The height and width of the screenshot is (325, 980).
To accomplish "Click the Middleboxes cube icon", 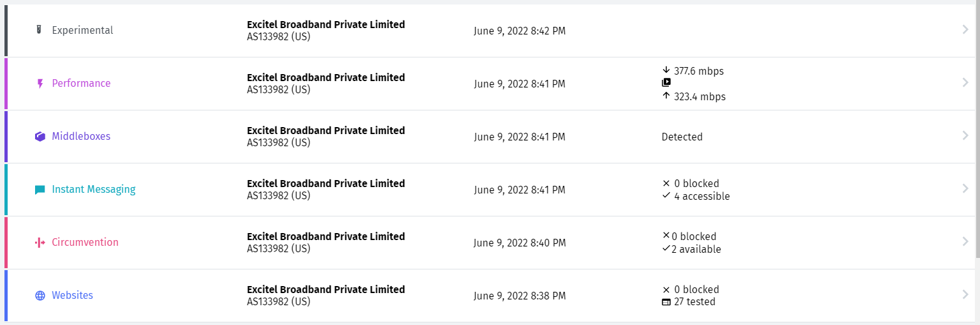I will [40, 137].
